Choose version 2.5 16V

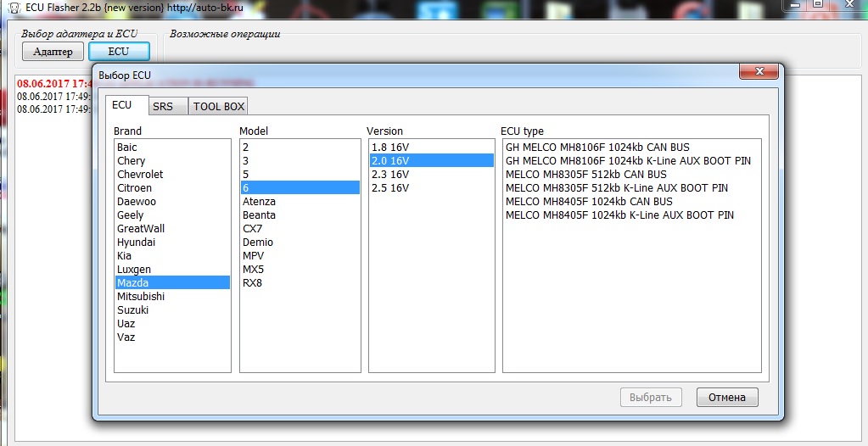pyautogui.click(x=431, y=188)
